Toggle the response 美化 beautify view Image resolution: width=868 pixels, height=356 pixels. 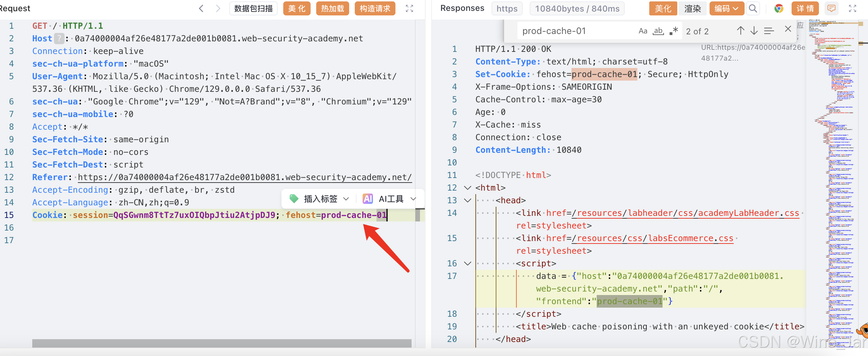(663, 8)
